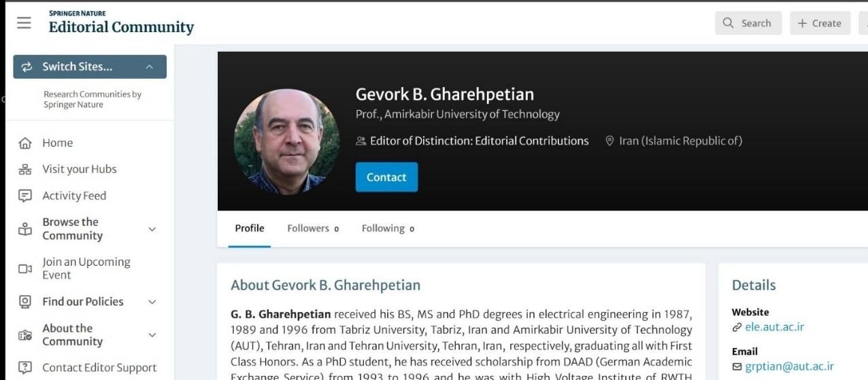The height and width of the screenshot is (380, 868).
Task: Expand the Find our Policies chevron
Action: point(152,302)
